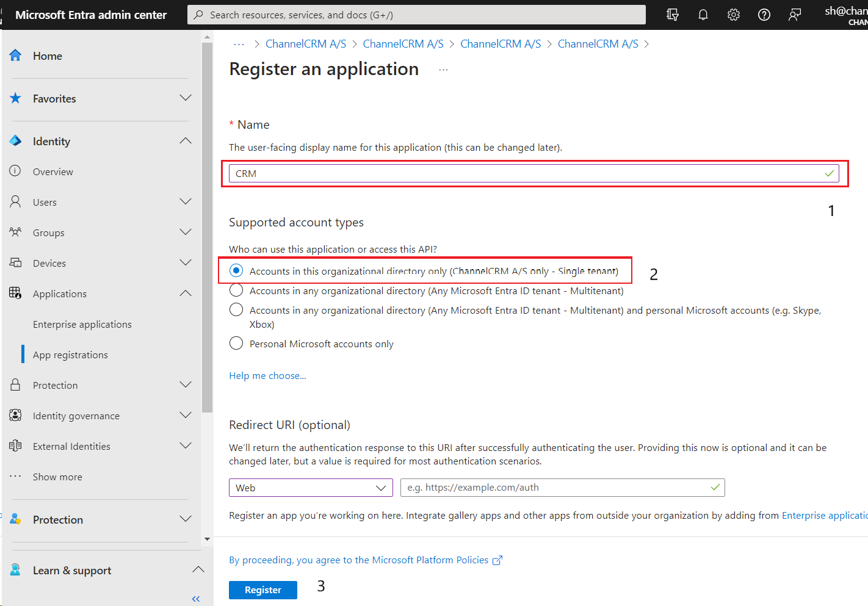This screenshot has height=606, width=868.
Task: Click the Microsoft Entra admin center title
Action: tap(91, 15)
